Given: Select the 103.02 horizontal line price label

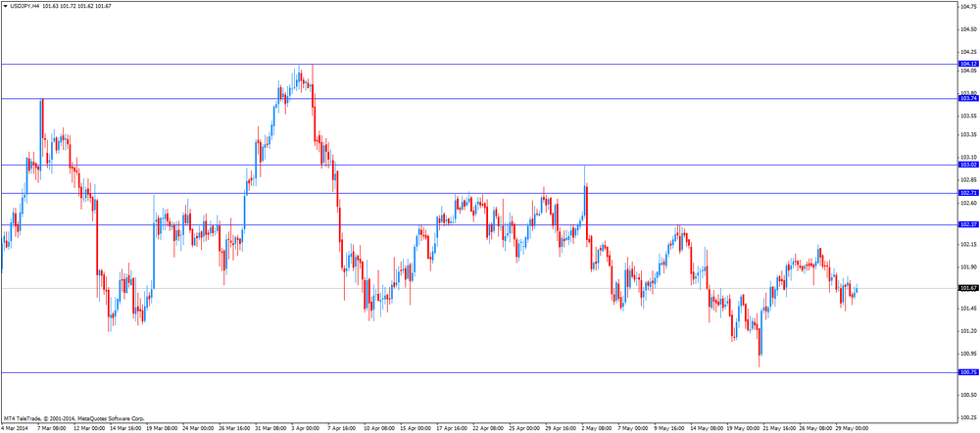Looking at the screenshot, I should pyautogui.click(x=968, y=165).
